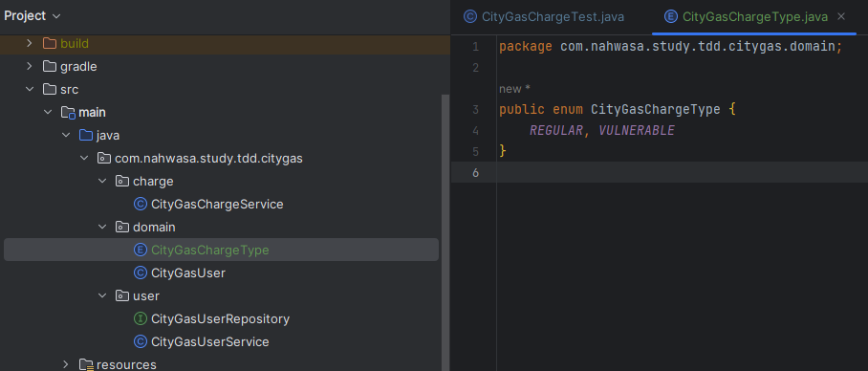
Task: Click the charge package icon
Action: click(x=122, y=181)
